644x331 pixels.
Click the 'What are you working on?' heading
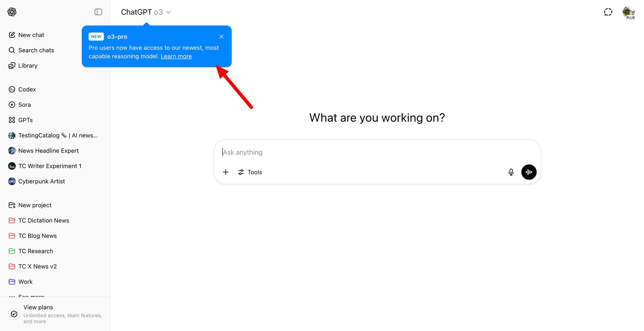377,118
